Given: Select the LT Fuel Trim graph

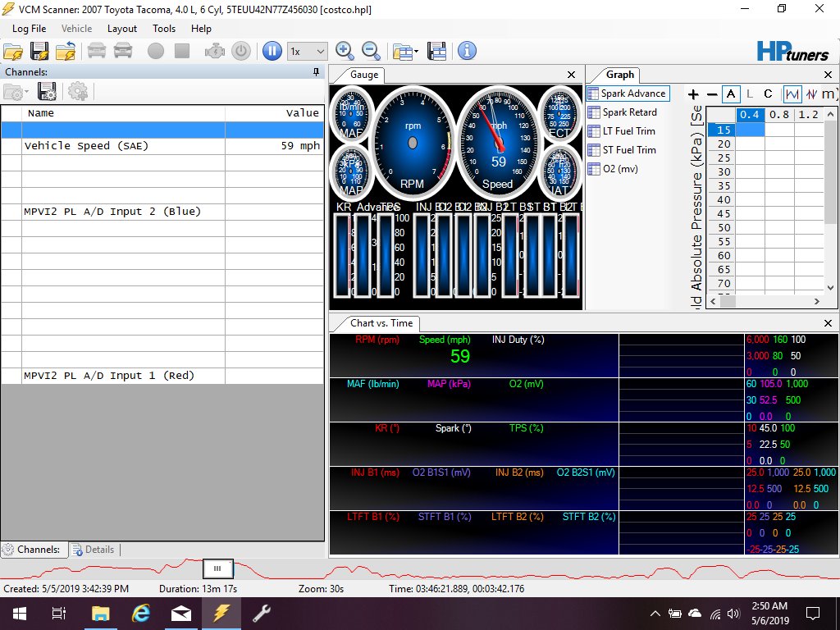Looking at the screenshot, I should coord(622,130).
